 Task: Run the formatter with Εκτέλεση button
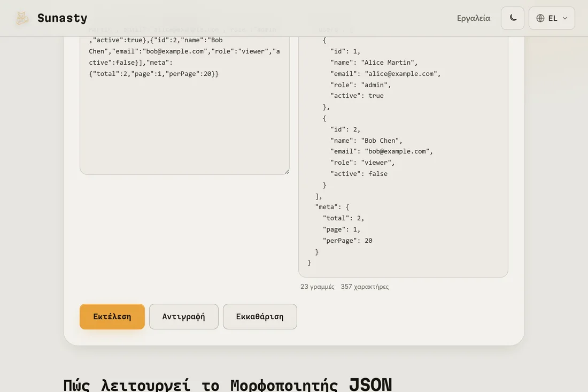point(112,317)
